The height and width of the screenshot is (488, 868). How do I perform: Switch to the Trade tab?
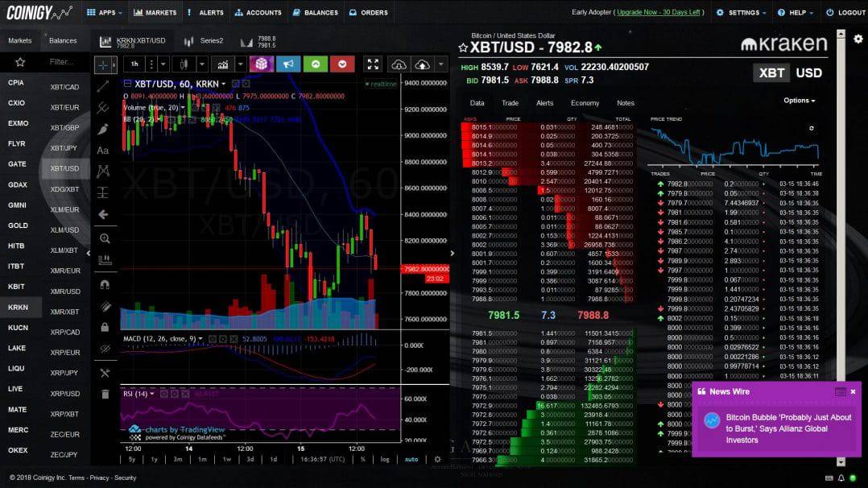point(510,103)
